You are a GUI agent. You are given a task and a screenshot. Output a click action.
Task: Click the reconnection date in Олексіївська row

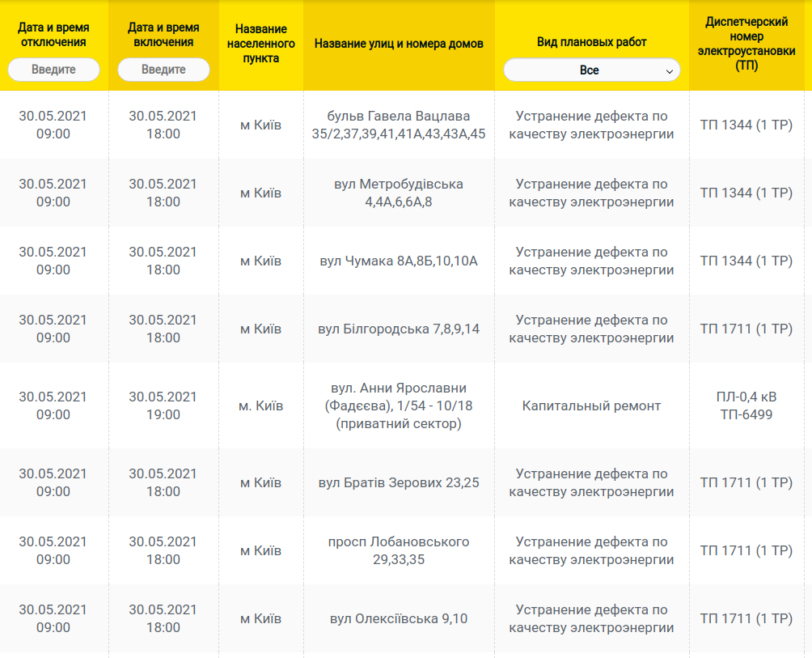coord(163,618)
